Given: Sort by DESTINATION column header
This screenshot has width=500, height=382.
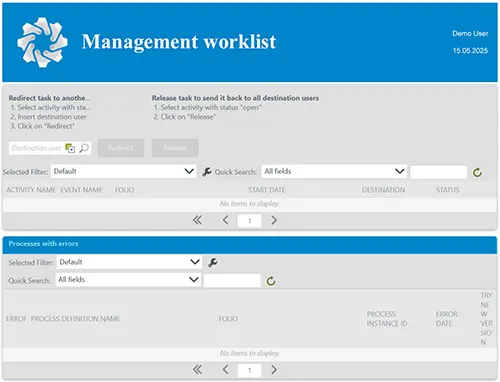Looking at the screenshot, I should click(x=383, y=190).
